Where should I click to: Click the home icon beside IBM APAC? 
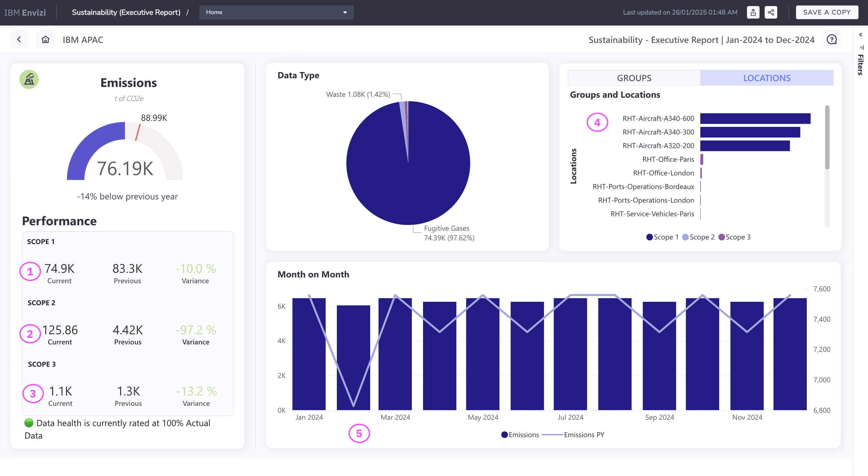pos(45,39)
